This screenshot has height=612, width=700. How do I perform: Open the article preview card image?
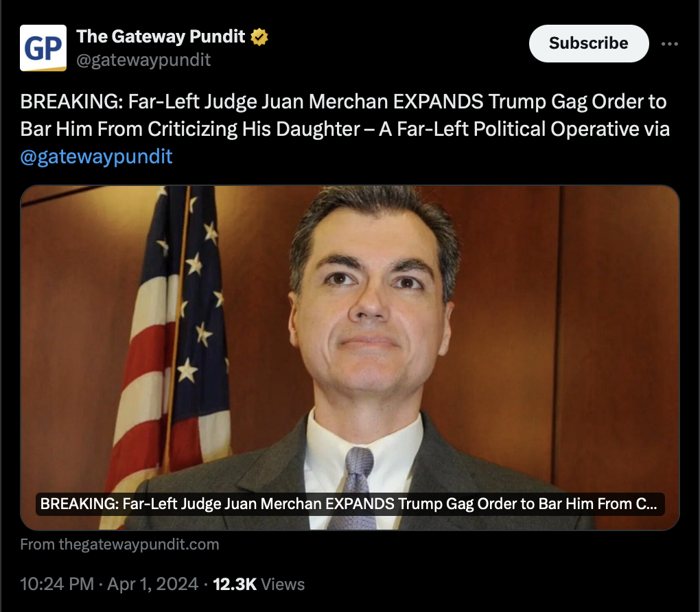click(x=349, y=357)
